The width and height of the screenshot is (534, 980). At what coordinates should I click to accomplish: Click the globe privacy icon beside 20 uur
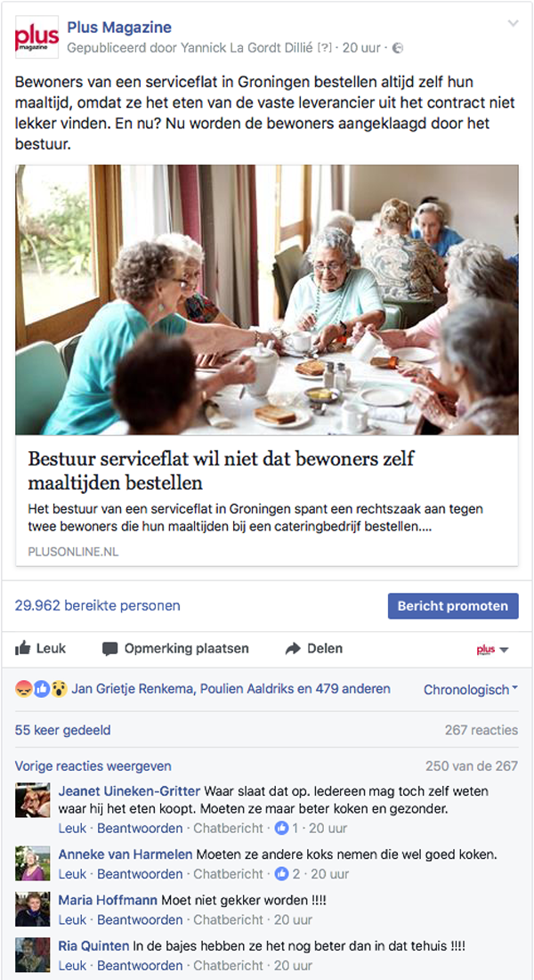[398, 48]
